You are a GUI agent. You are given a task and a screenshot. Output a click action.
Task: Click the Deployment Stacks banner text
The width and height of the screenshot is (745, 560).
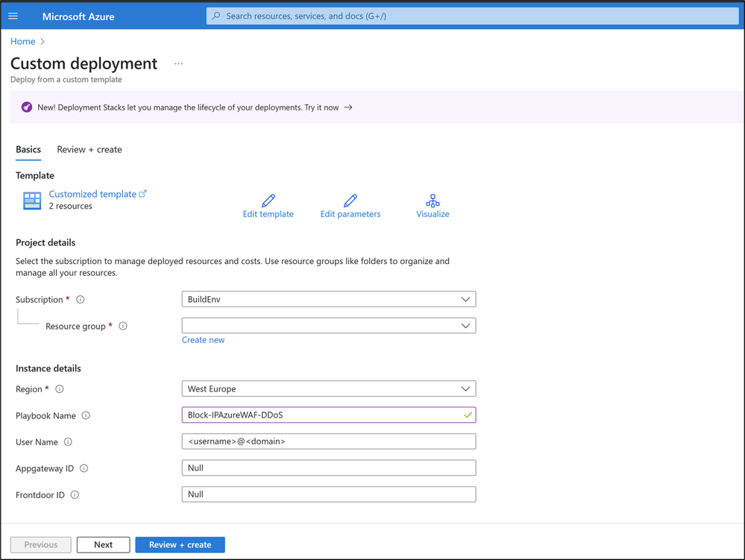pyautogui.click(x=188, y=107)
